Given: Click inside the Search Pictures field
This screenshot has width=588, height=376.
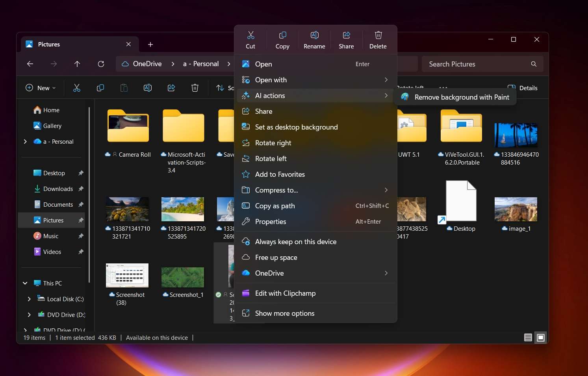Looking at the screenshot, I should tap(465, 64).
